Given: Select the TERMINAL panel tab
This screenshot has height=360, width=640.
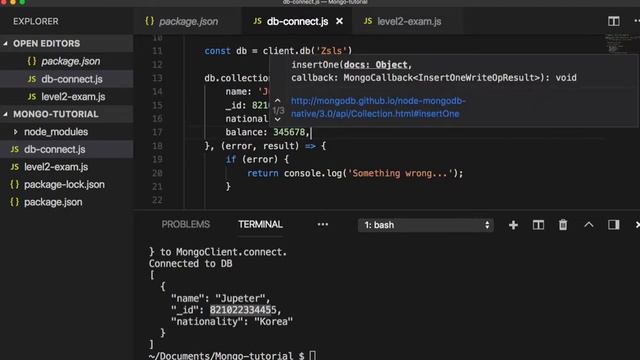Looking at the screenshot, I should [260, 224].
